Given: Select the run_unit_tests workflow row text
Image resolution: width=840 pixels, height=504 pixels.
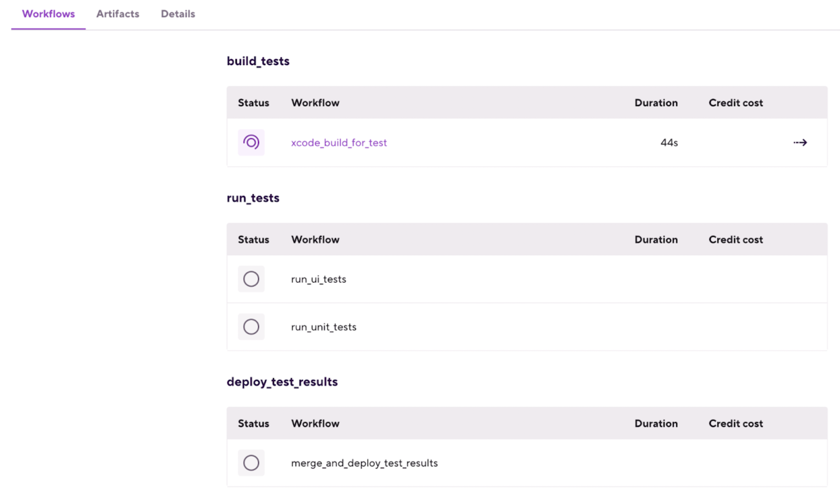Looking at the screenshot, I should pos(323,327).
